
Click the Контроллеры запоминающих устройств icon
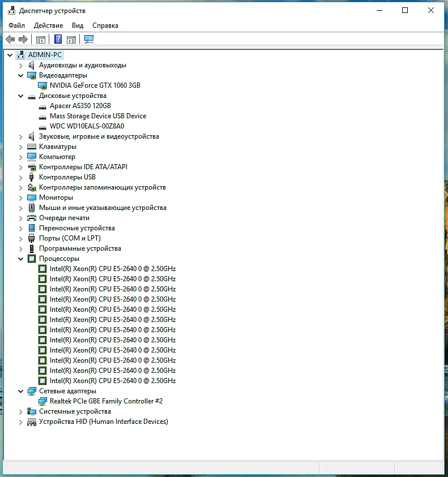[32, 187]
